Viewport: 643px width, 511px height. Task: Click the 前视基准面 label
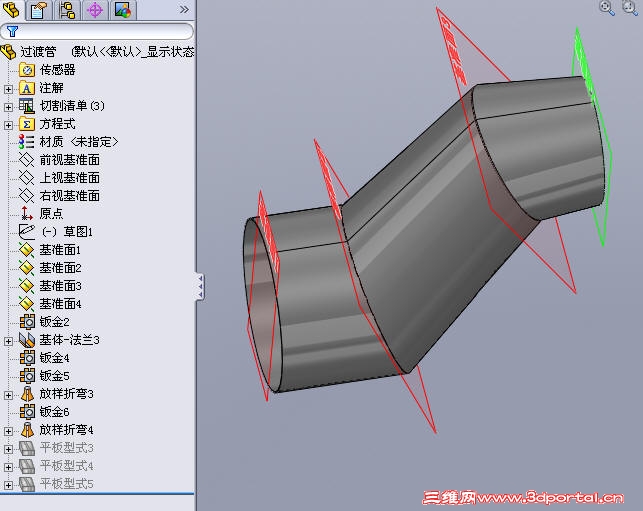point(70,160)
